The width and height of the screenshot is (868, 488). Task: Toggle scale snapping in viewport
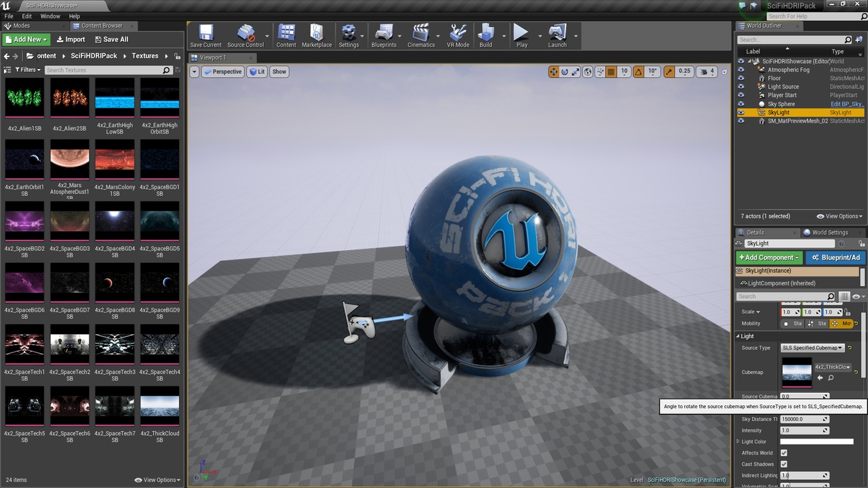(x=669, y=71)
